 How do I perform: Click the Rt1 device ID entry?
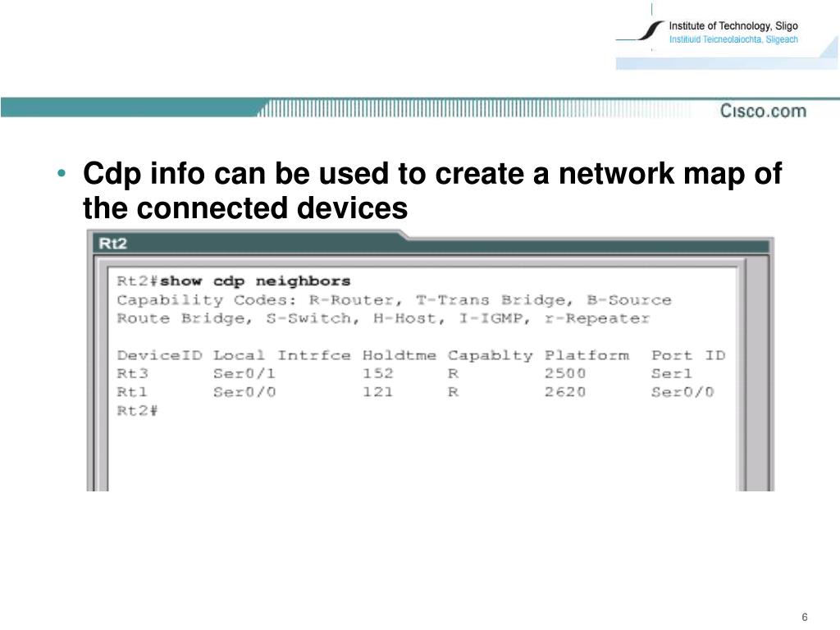click(x=132, y=392)
